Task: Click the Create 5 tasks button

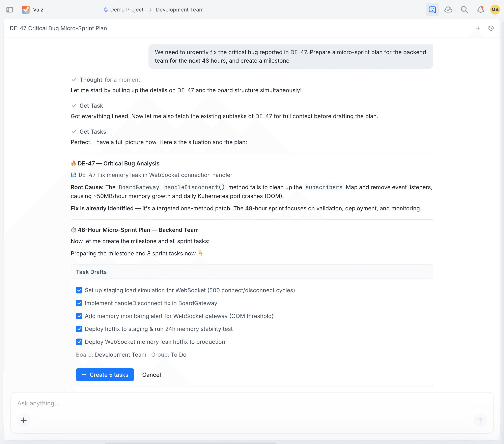Action: click(x=105, y=375)
